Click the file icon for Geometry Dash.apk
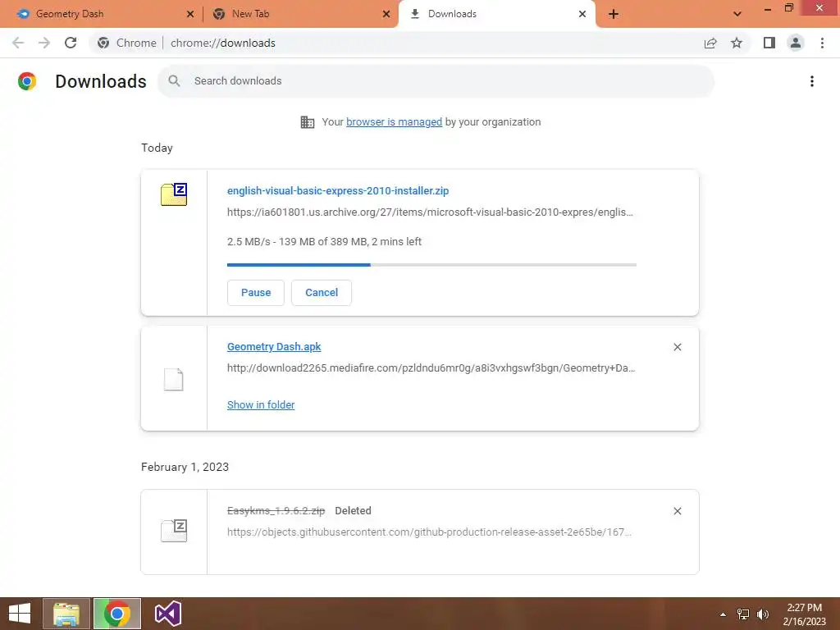The width and height of the screenshot is (840, 630). [174, 379]
